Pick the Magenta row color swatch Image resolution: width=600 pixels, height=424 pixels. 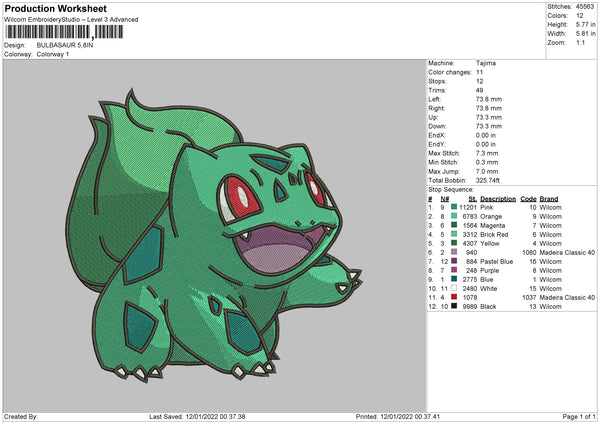click(x=454, y=225)
